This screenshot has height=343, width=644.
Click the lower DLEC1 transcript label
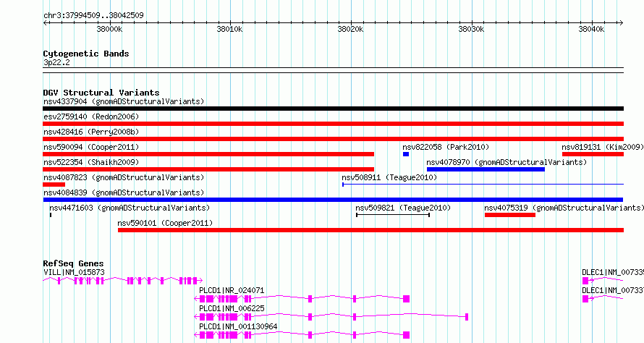(x=613, y=290)
